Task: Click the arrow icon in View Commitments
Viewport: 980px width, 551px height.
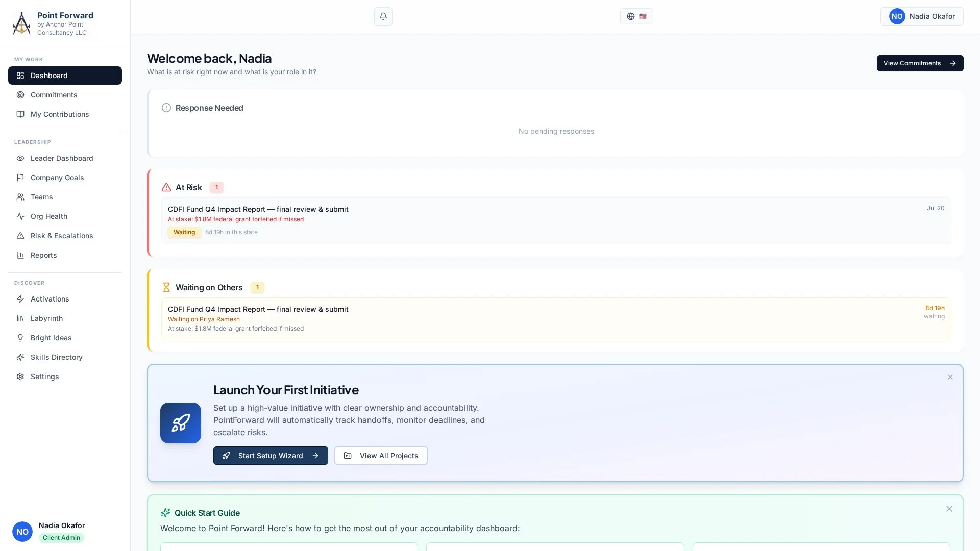Action: [952, 63]
